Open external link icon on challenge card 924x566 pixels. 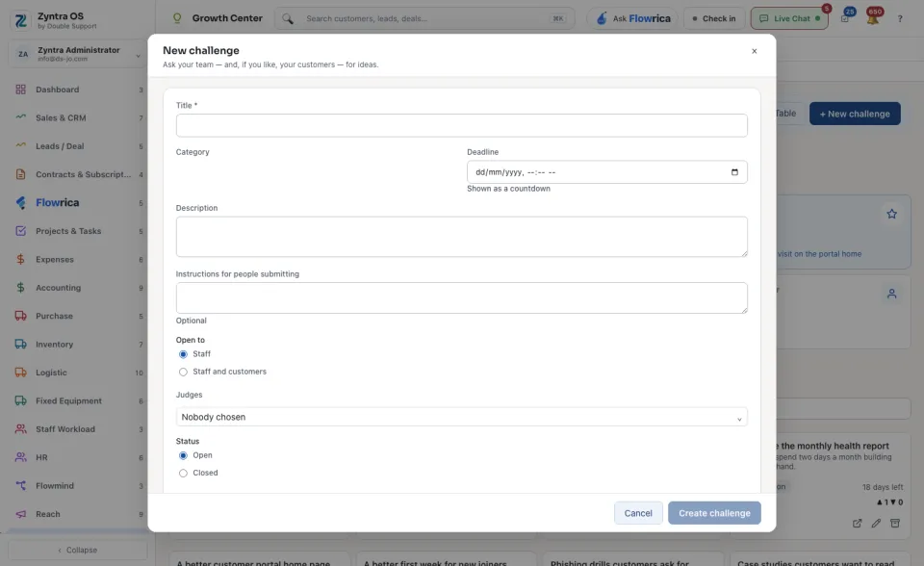(x=857, y=523)
